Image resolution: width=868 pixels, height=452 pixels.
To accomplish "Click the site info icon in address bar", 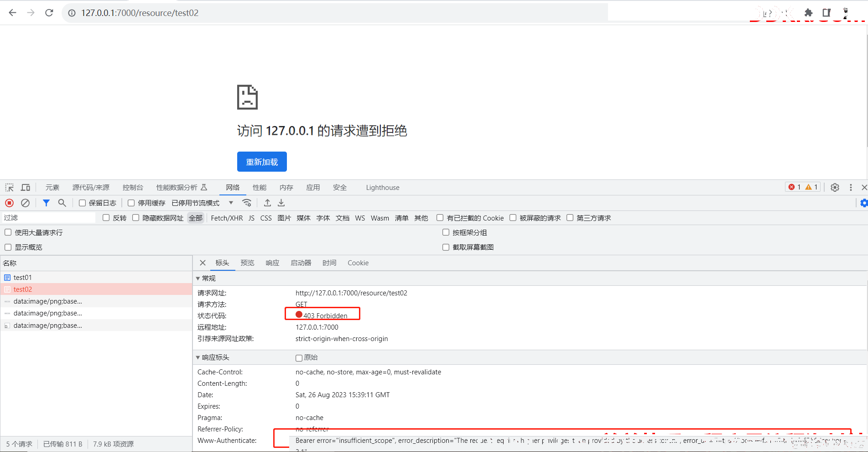I will [72, 13].
